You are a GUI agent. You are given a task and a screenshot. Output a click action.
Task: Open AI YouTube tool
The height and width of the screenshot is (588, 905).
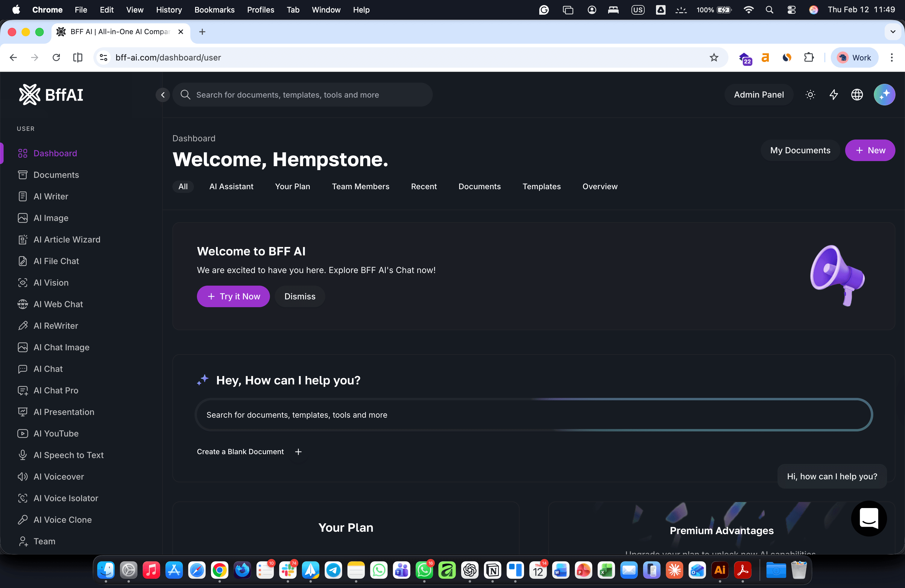[56, 434]
